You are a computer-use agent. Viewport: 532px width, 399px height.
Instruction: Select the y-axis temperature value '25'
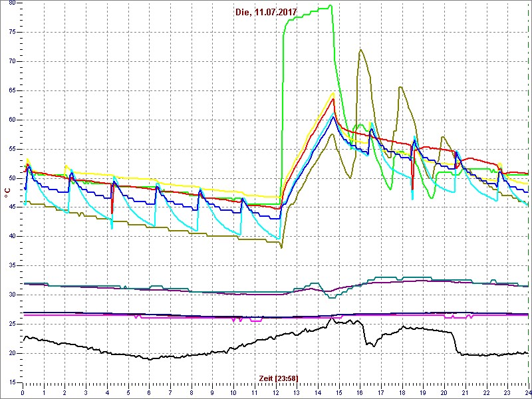(11, 324)
